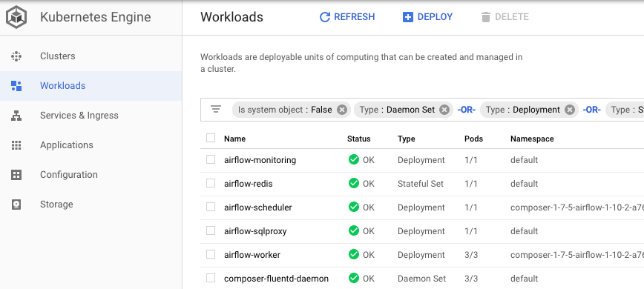Viewport: 644px width, 289px height.
Task: Check the composer-fluentd-daemon row checkbox
Action: pyautogui.click(x=211, y=279)
